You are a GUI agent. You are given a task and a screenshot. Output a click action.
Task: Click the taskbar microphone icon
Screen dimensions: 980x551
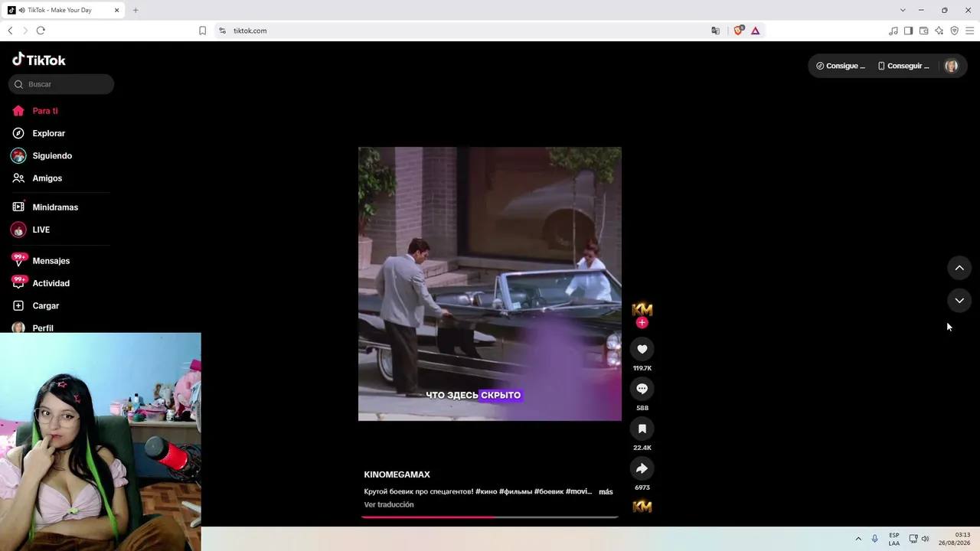tap(874, 539)
